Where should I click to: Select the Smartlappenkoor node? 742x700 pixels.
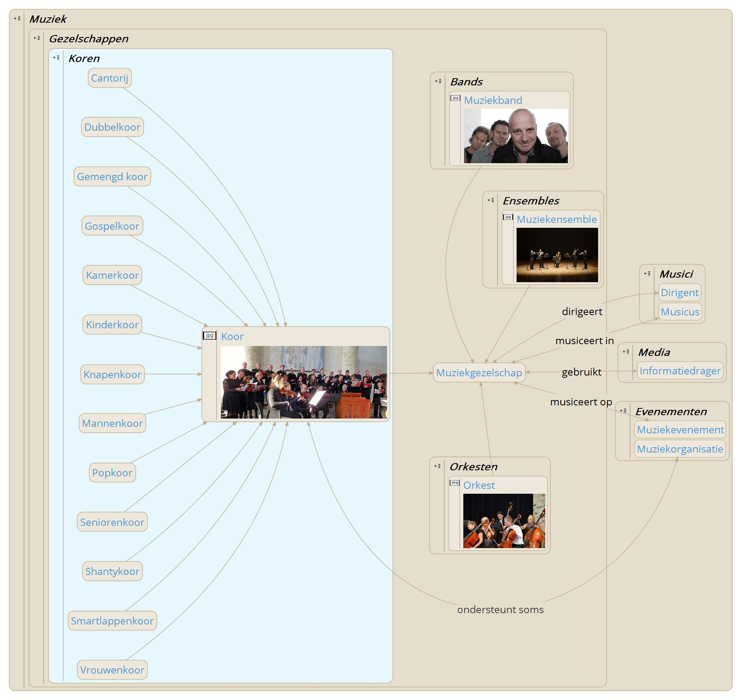coord(112,621)
